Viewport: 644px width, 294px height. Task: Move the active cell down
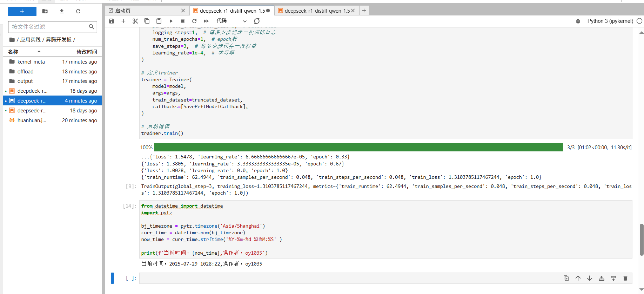[590, 278]
